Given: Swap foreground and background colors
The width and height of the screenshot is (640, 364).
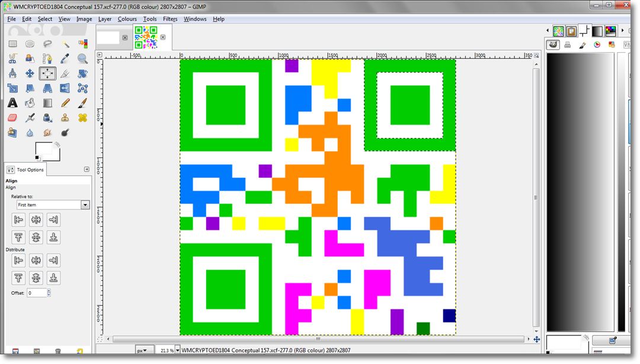Looking at the screenshot, I should [57, 144].
